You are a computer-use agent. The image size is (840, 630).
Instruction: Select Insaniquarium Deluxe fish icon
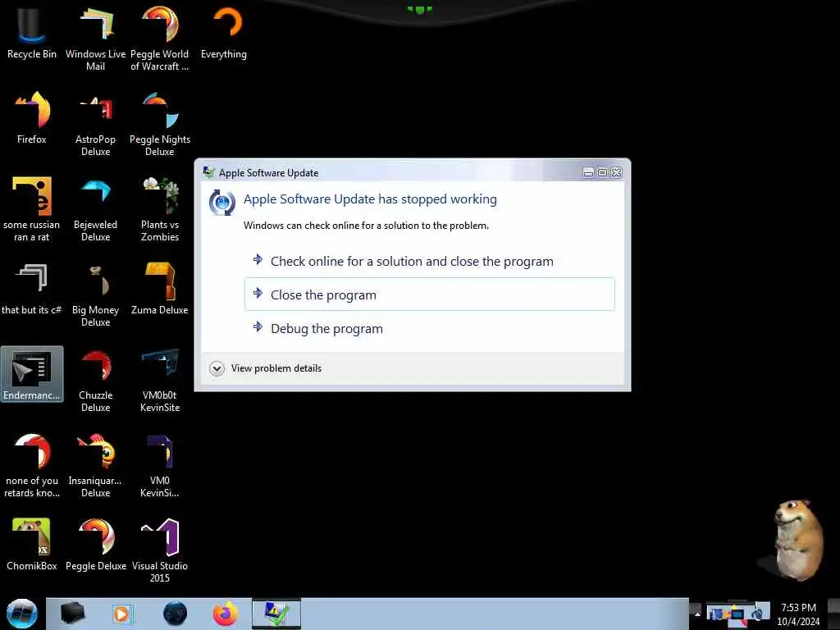point(95,466)
